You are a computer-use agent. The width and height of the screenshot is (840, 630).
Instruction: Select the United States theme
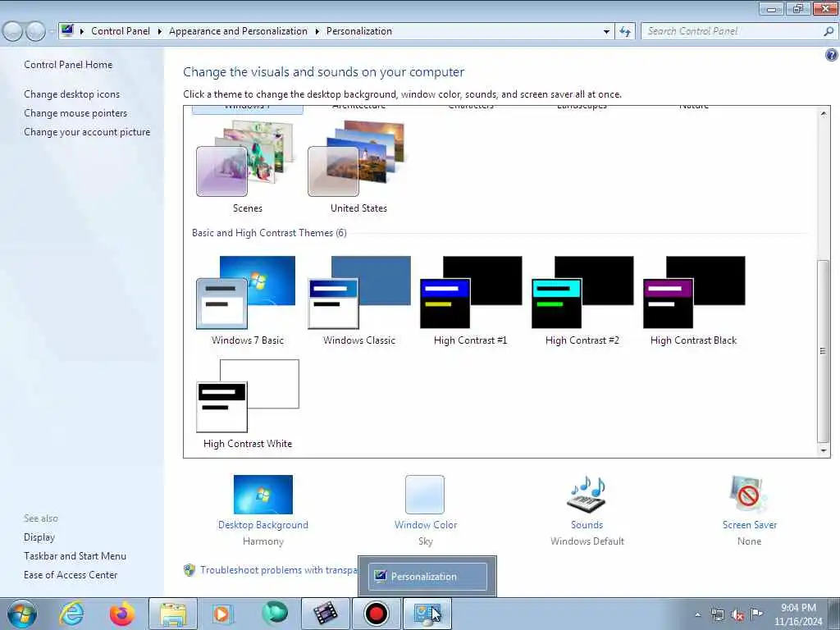point(358,167)
